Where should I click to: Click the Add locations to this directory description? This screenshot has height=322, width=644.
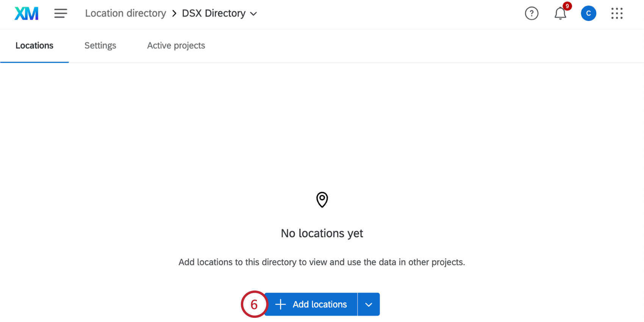[322, 262]
